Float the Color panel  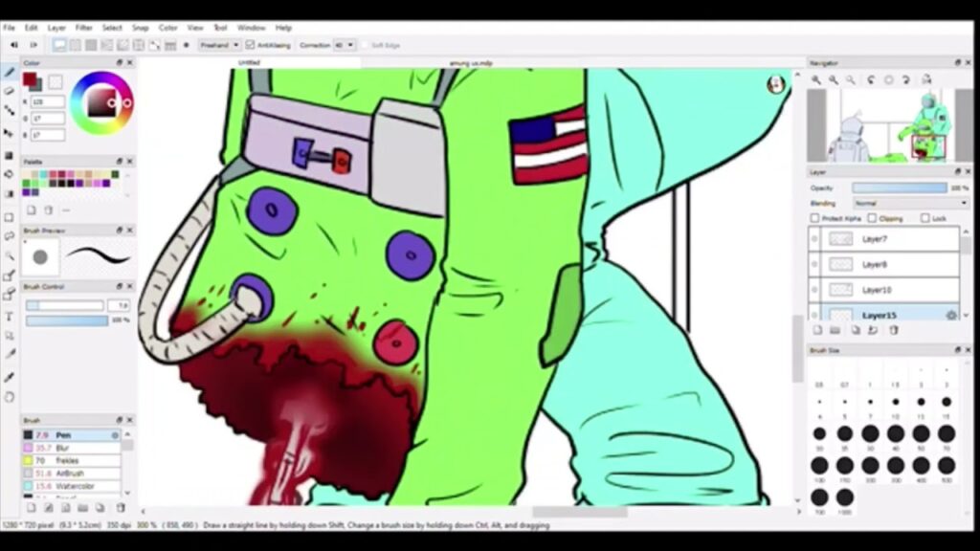click(x=119, y=63)
